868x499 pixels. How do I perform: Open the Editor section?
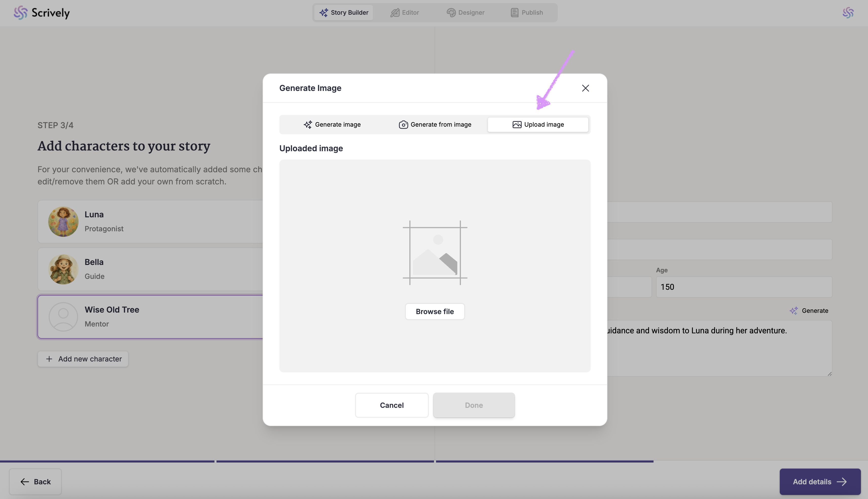pos(405,13)
